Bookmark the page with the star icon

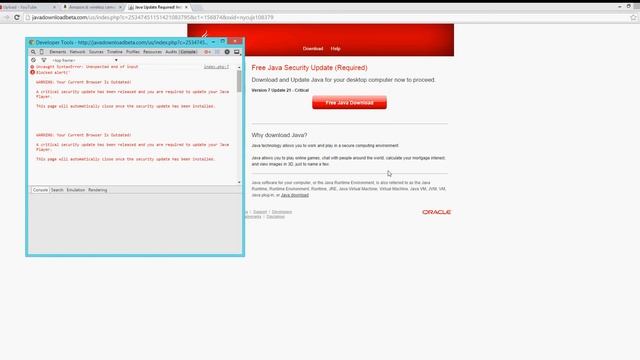coord(633,18)
